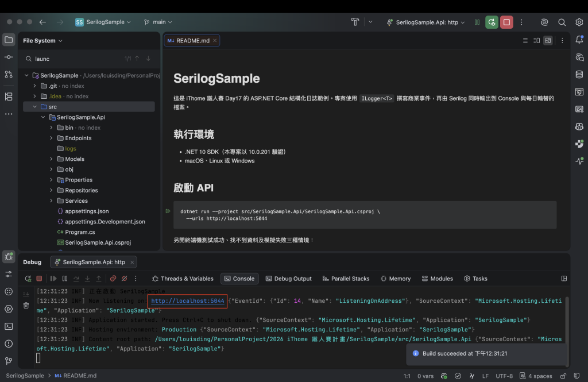Expand the Repositories folder
This screenshot has height=382, width=588.
(51, 190)
